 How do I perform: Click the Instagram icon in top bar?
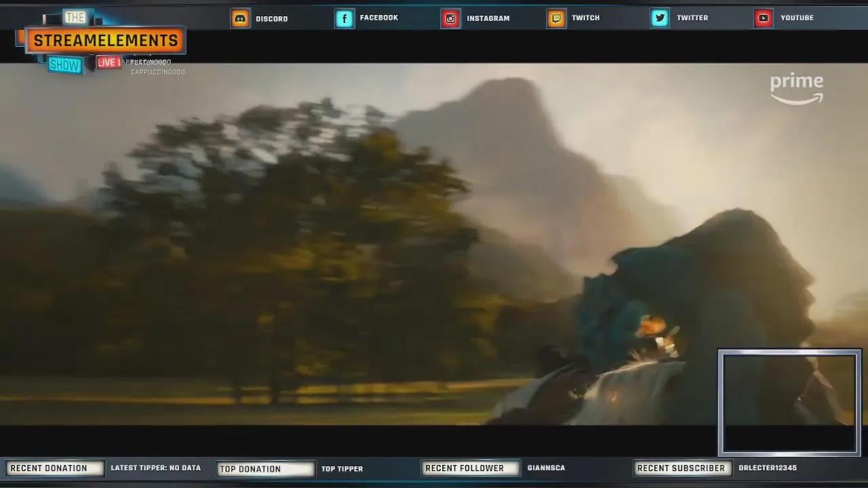[x=451, y=18]
